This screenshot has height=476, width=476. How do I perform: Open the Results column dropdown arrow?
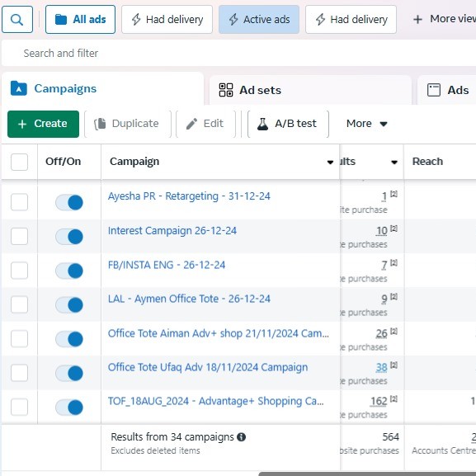point(394,163)
